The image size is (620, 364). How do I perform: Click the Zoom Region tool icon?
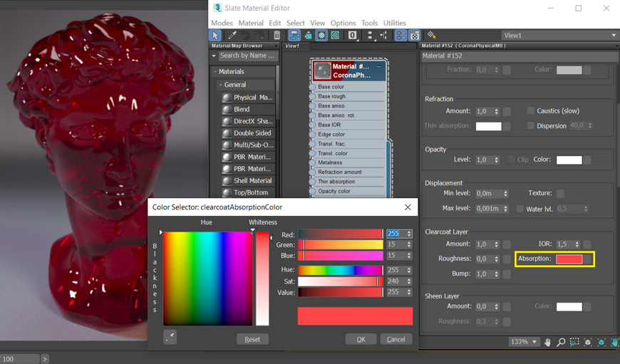coord(574,342)
